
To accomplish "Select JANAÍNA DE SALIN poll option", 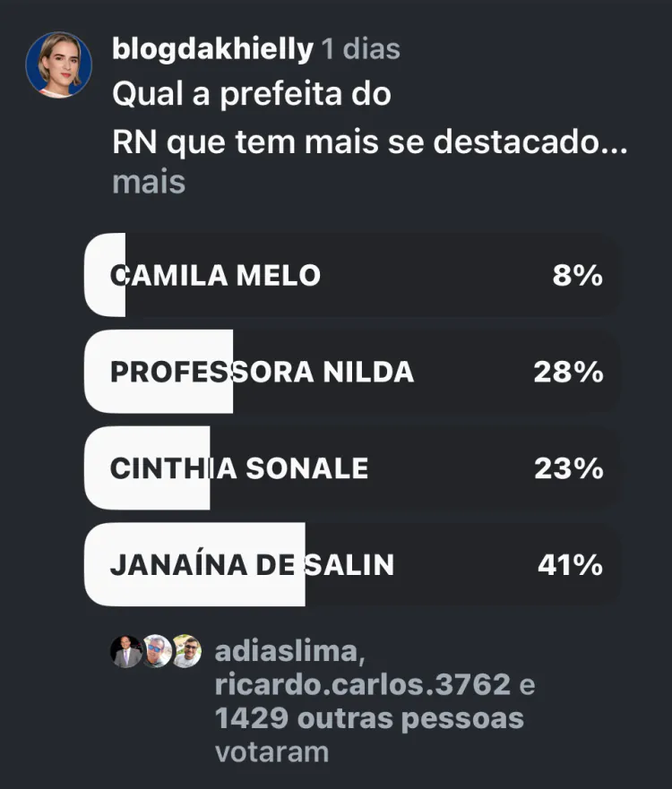I will [353, 564].
